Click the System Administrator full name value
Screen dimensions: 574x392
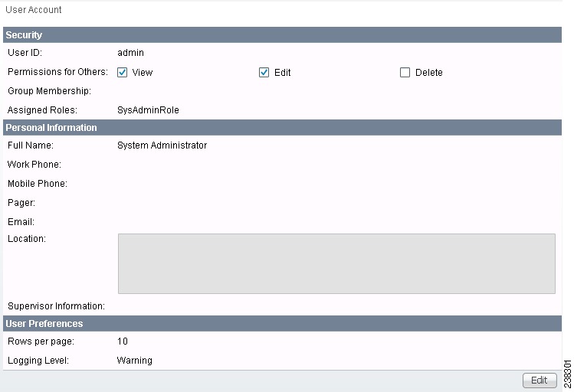(x=162, y=145)
